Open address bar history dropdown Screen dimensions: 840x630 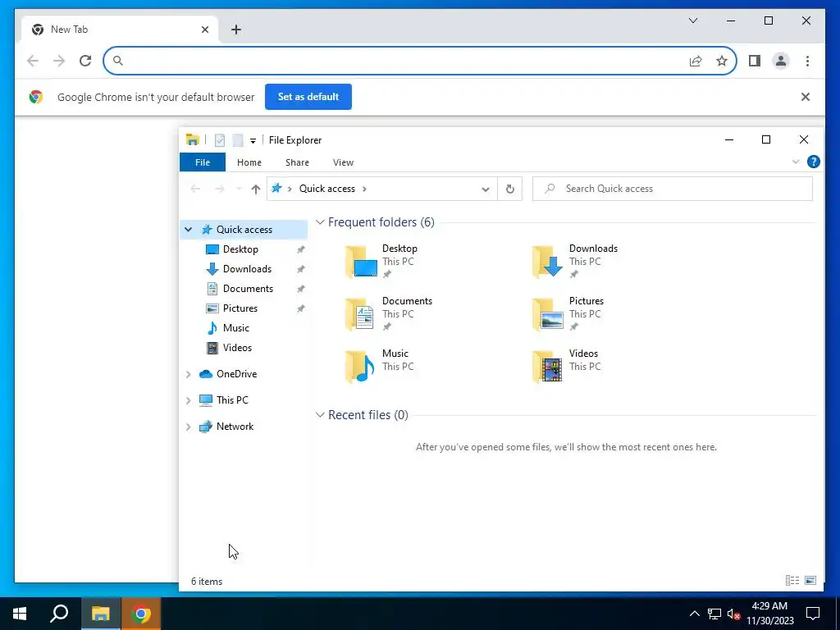pyautogui.click(x=486, y=189)
